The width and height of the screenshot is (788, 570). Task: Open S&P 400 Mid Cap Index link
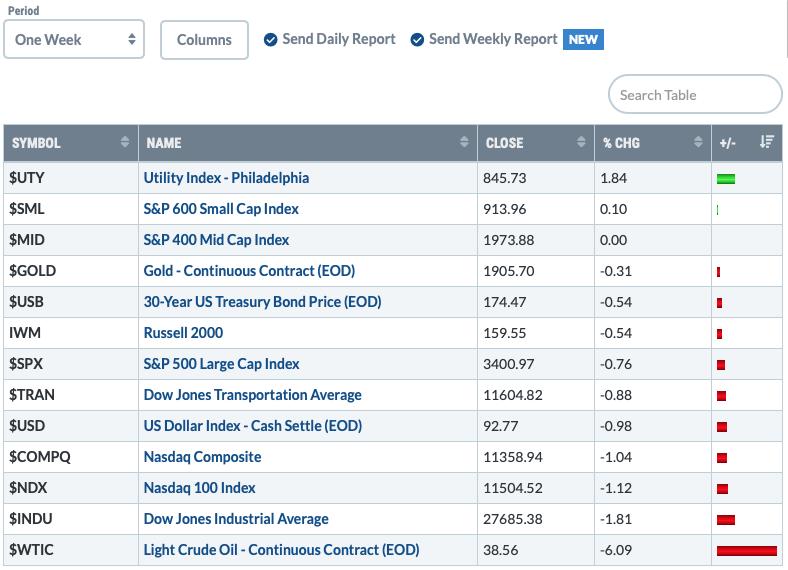(x=216, y=240)
